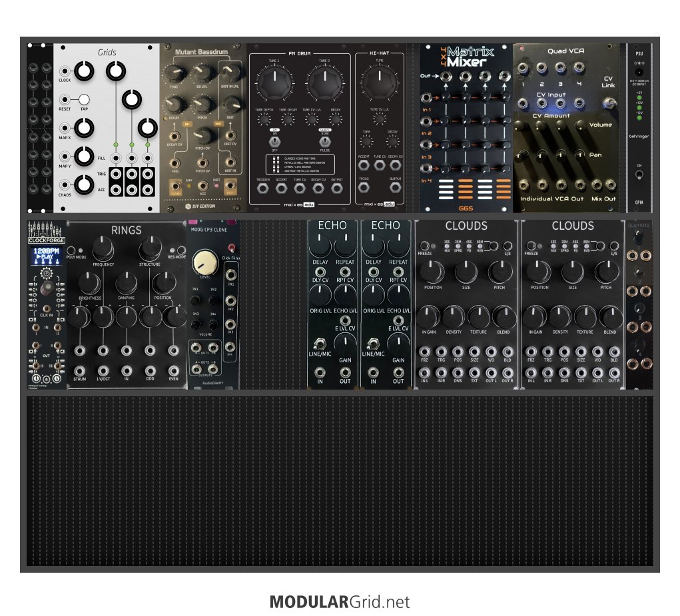This screenshot has height=616, width=680.
Task: Click the EVEN output jack on Rings
Action: 173,371
